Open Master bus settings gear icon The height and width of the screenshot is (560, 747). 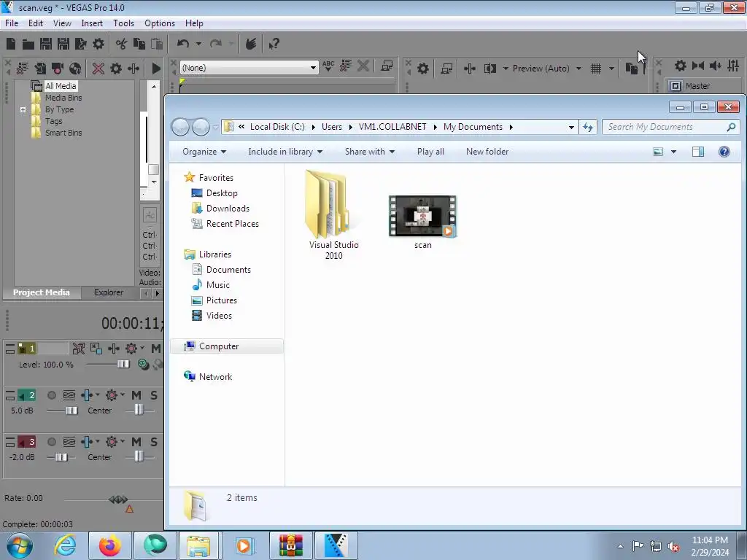click(x=681, y=66)
